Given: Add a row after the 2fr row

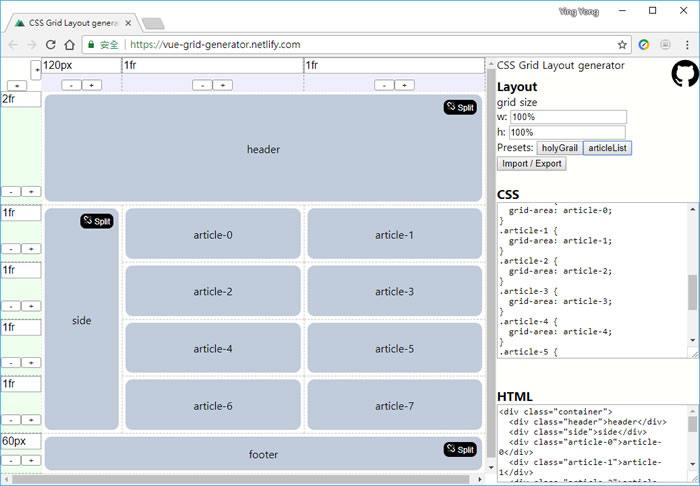Looking at the screenshot, I should pos(31,191).
